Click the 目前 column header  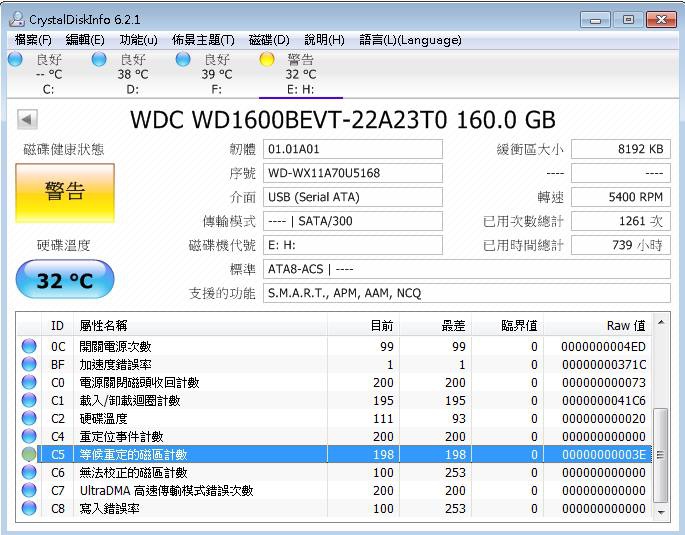(363, 325)
